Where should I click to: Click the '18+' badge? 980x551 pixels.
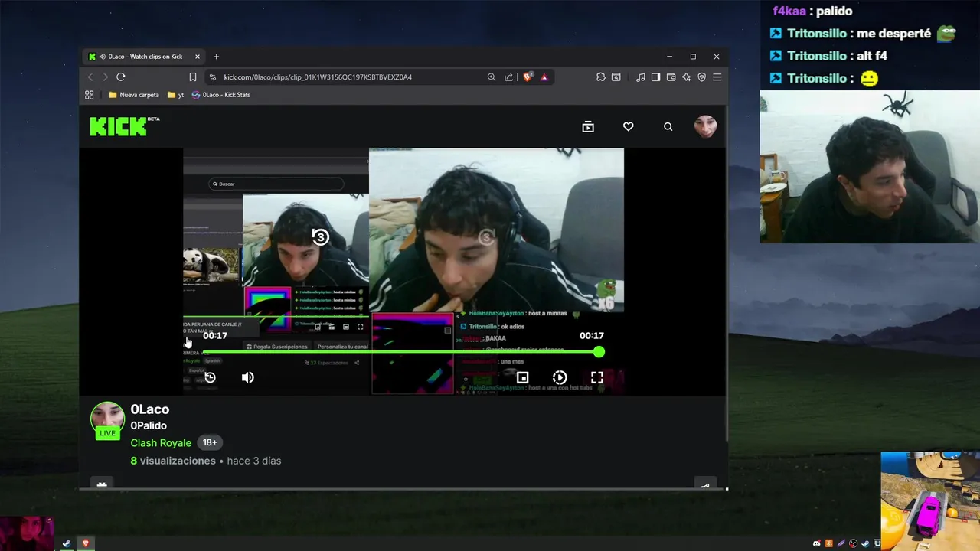coord(210,442)
